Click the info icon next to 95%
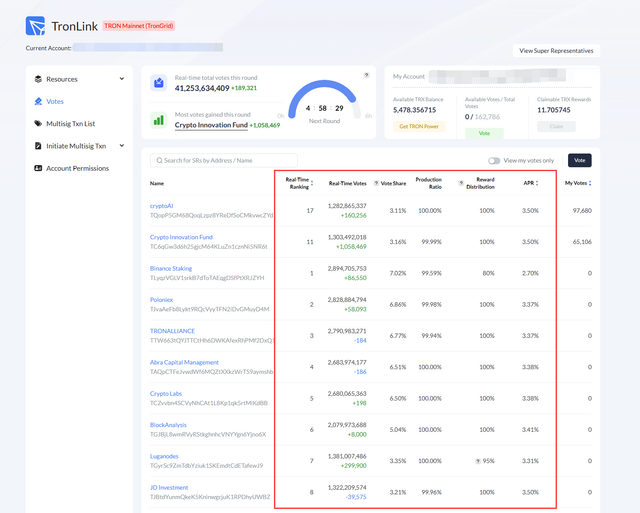The image size is (640, 513). pyautogui.click(x=478, y=461)
